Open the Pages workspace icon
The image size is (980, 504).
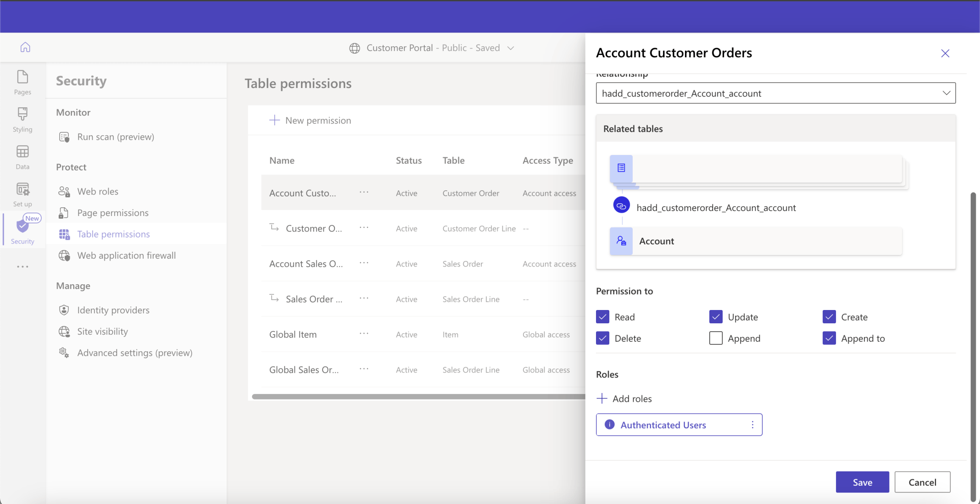click(x=22, y=82)
